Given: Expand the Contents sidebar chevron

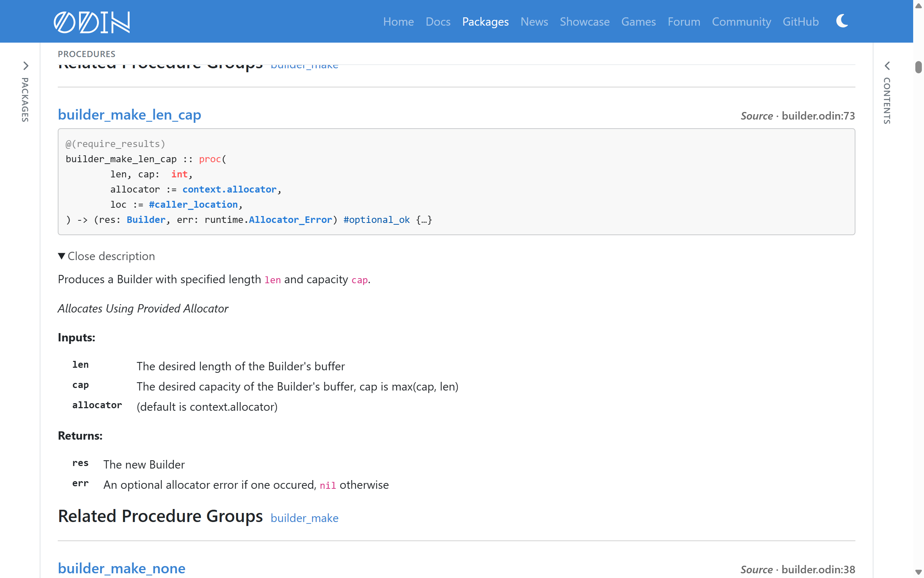Looking at the screenshot, I should click(x=887, y=66).
